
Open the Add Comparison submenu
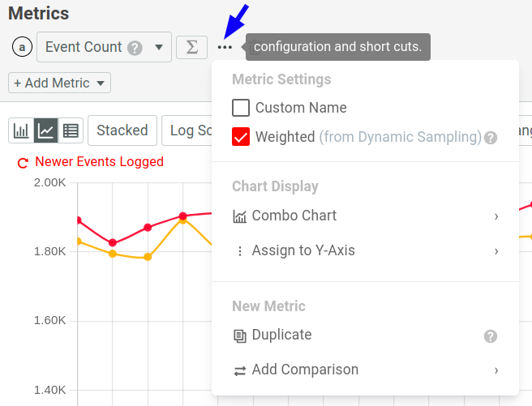pyautogui.click(x=365, y=370)
